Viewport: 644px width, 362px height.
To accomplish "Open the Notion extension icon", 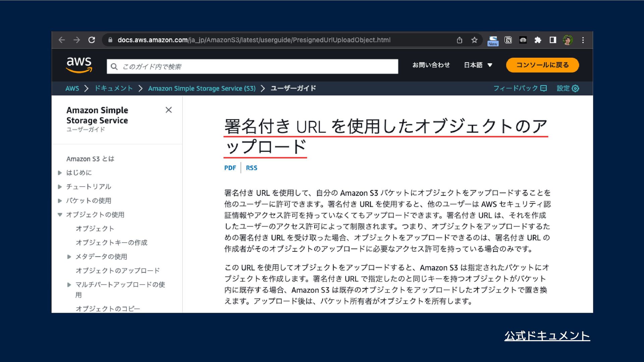I will pyautogui.click(x=508, y=40).
